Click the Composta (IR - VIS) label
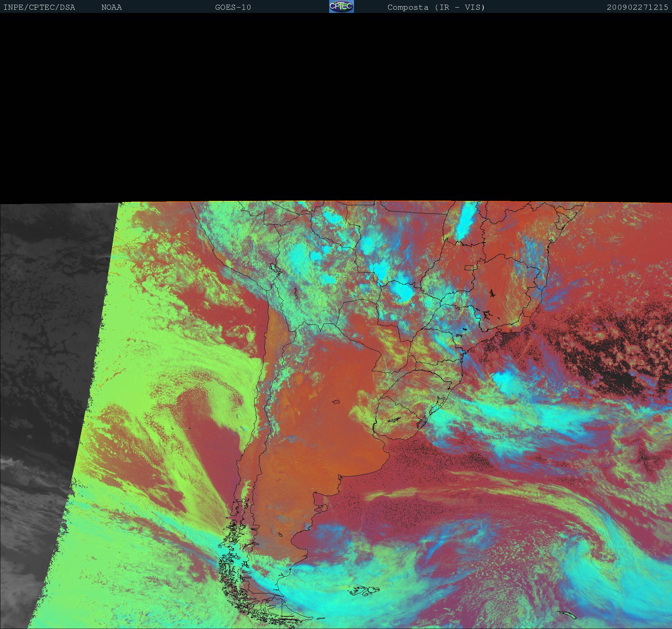 (x=436, y=8)
